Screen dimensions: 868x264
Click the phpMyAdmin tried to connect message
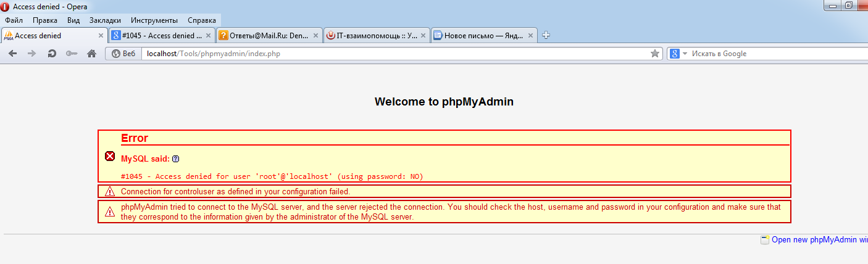point(451,212)
